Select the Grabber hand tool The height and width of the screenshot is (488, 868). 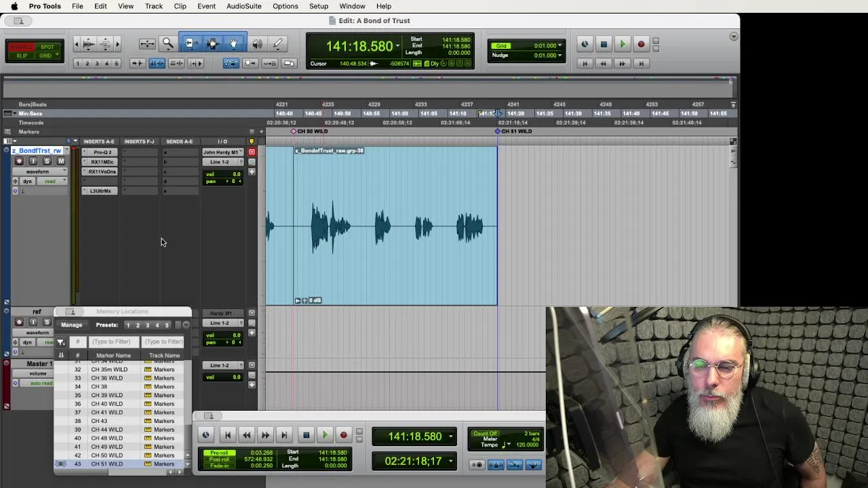[234, 44]
